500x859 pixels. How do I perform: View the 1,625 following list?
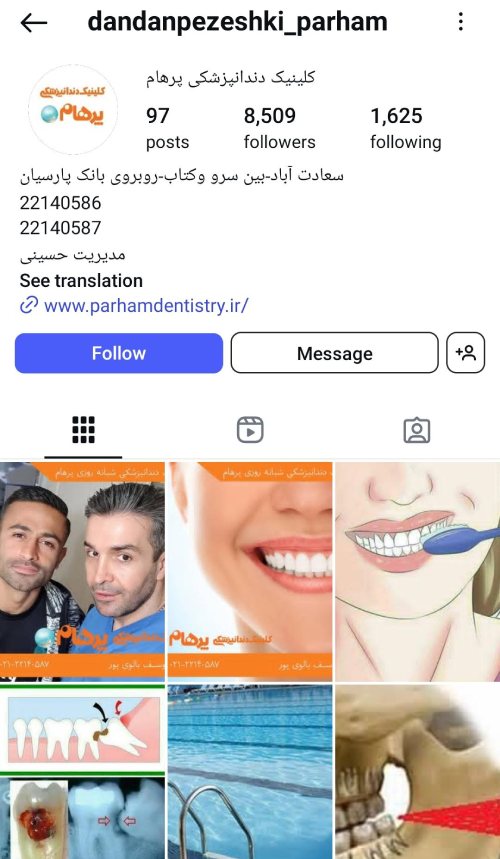[405, 128]
